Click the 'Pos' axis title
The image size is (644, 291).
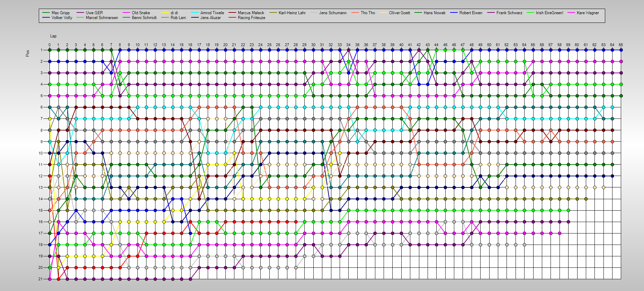[x=27, y=53]
